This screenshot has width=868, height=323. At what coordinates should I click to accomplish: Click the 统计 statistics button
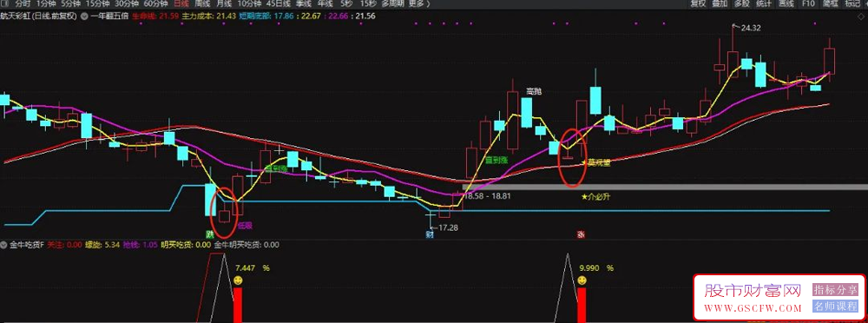763,3
